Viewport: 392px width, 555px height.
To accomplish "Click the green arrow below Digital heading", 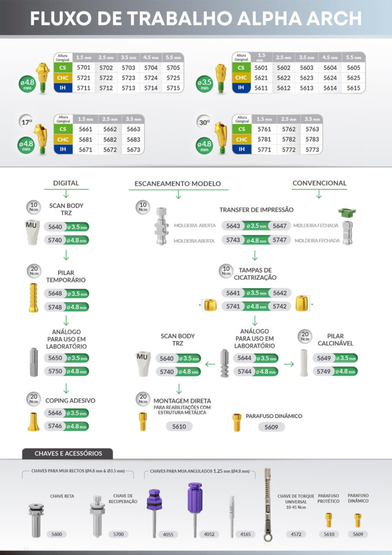I will [x=66, y=193].
